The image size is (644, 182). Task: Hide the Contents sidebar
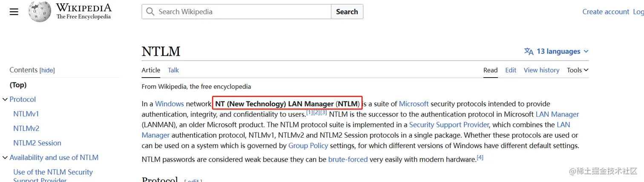pos(47,70)
